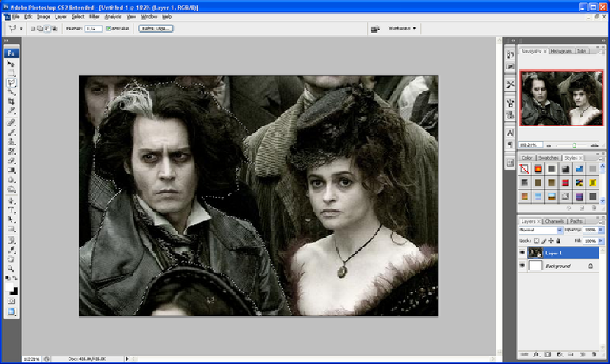Toggle Lock position

tap(551, 241)
